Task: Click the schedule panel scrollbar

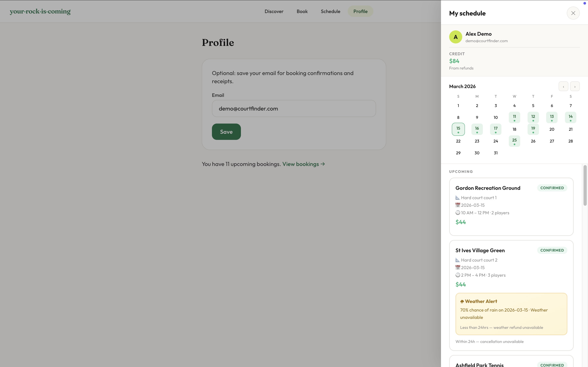Action: [585, 186]
